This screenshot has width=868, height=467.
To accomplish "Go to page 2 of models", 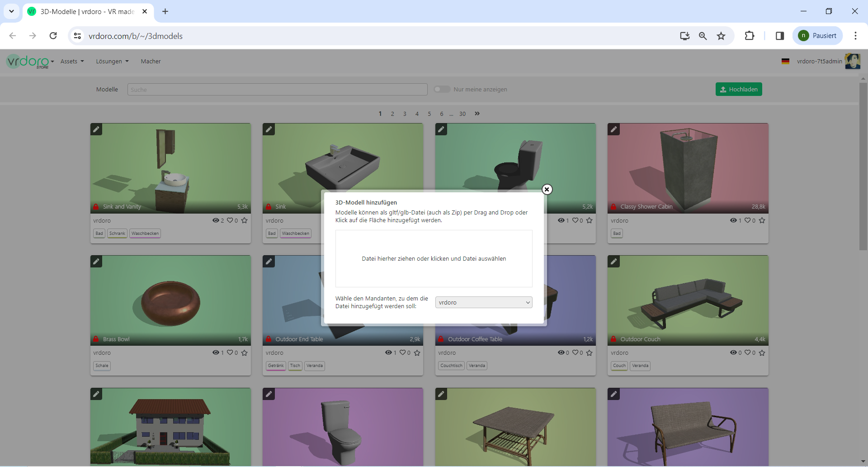I will tap(392, 114).
